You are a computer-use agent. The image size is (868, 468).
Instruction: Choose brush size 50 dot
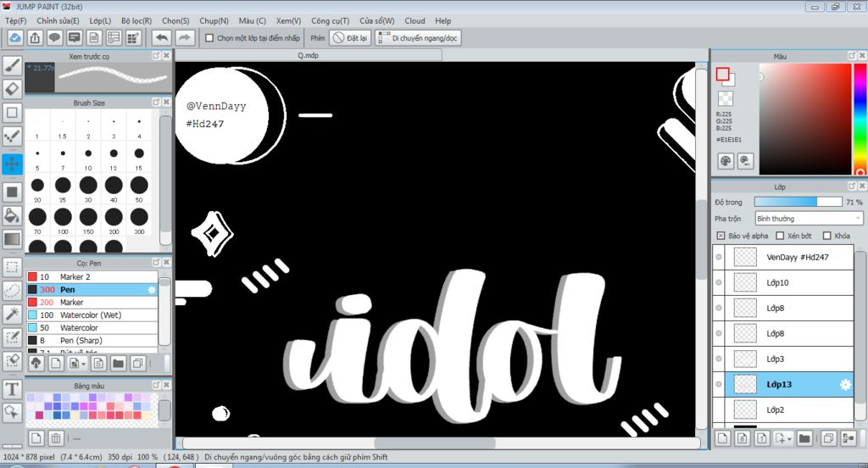tap(139, 186)
